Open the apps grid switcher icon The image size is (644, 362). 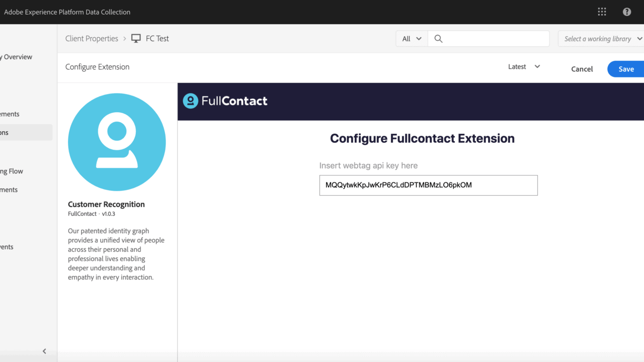(x=602, y=12)
